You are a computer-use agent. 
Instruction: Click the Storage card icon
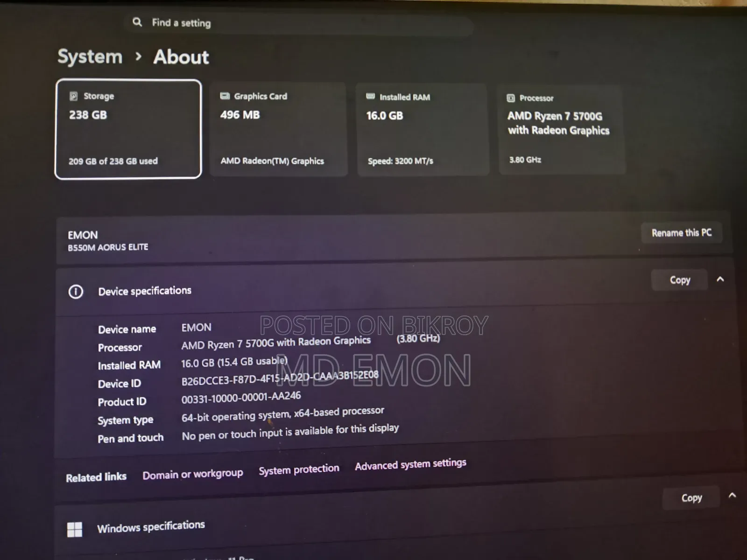(73, 96)
